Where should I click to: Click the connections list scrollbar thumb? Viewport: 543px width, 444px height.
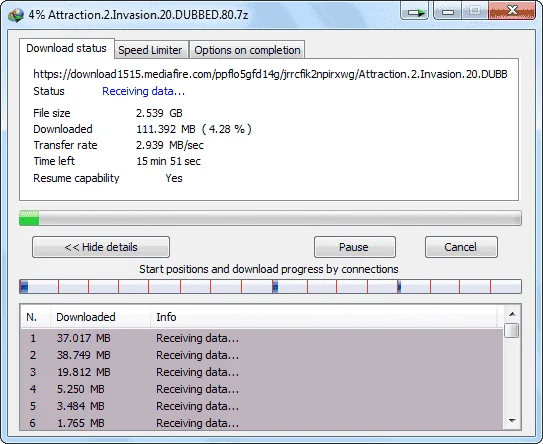512,330
